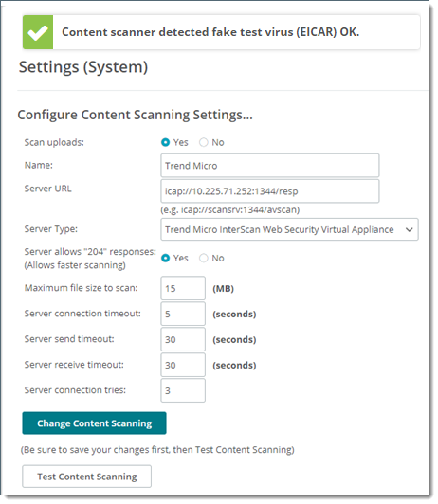Click the Maximum file size to scan field
Viewport: 438px width, 504px height.
pyautogui.click(x=183, y=288)
